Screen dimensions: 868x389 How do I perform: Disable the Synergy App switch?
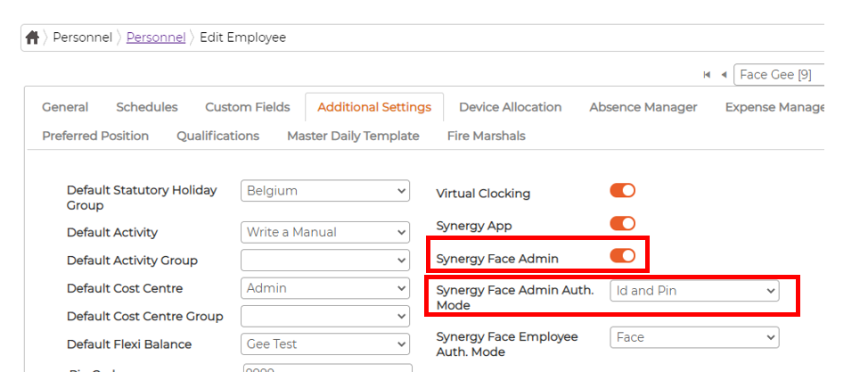[x=622, y=223]
